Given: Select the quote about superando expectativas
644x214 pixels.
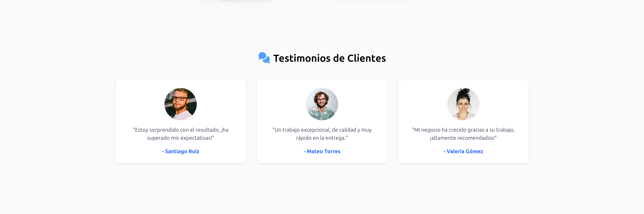Looking at the screenshot, I should [180, 134].
